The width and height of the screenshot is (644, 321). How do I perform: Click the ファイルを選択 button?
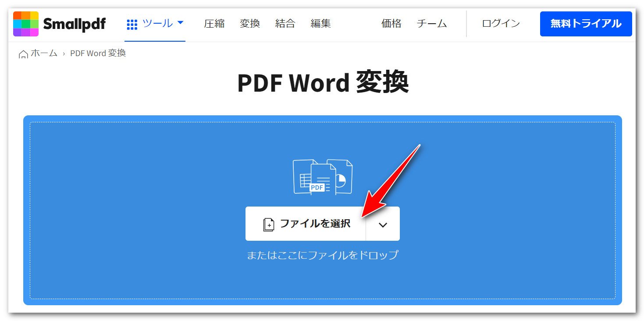point(306,224)
